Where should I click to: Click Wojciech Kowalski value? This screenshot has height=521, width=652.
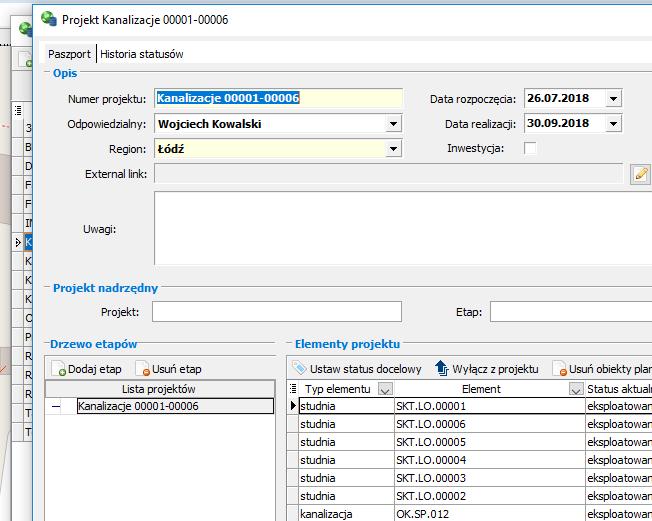(210, 124)
